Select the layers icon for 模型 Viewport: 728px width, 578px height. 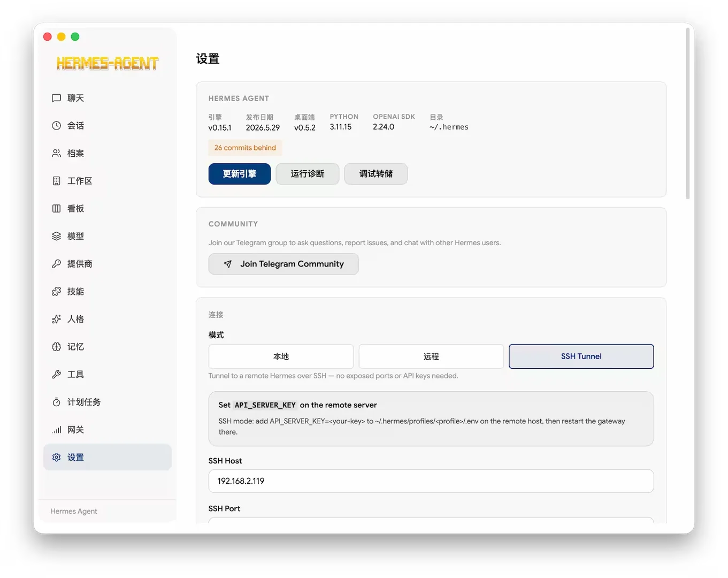[56, 236]
